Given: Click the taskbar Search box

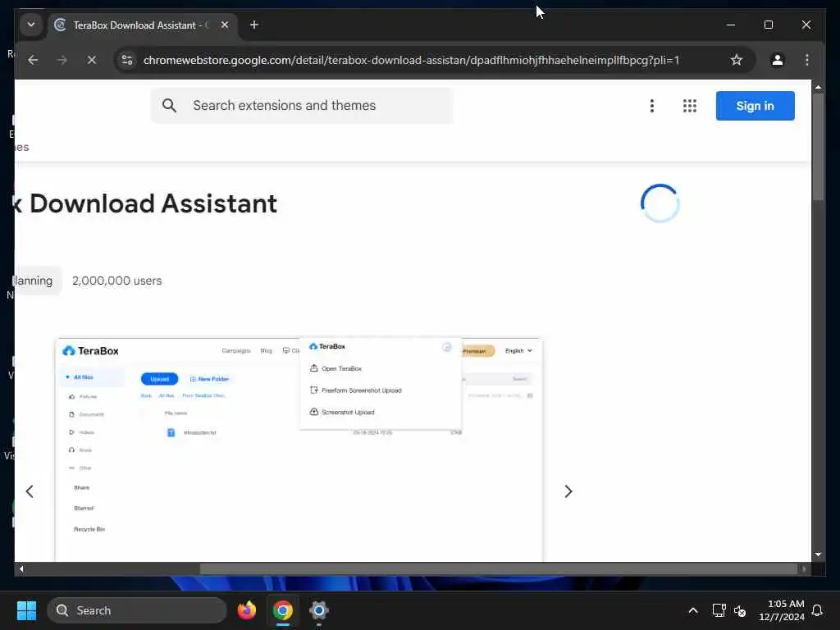Looking at the screenshot, I should (137, 610).
